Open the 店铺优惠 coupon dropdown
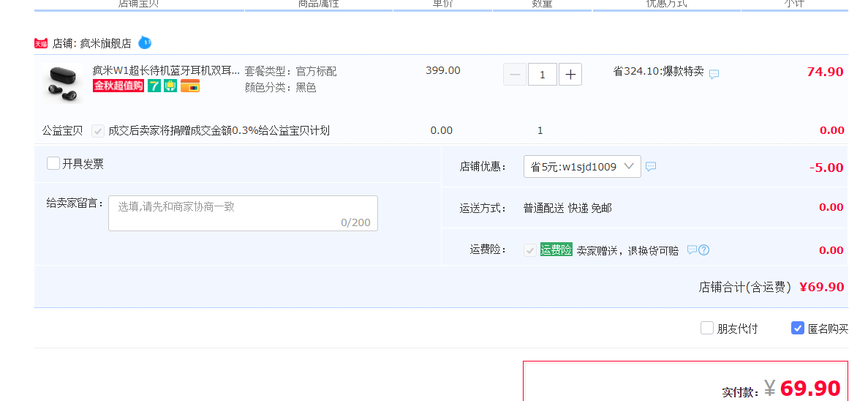The image size is (868, 401). (582, 167)
